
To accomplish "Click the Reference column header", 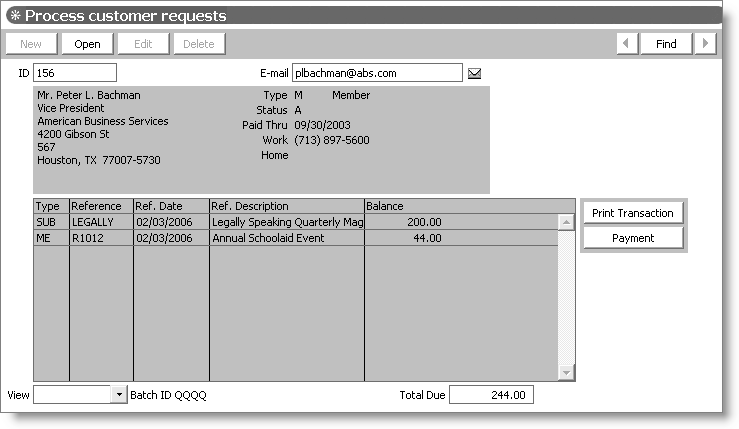I will (101, 206).
